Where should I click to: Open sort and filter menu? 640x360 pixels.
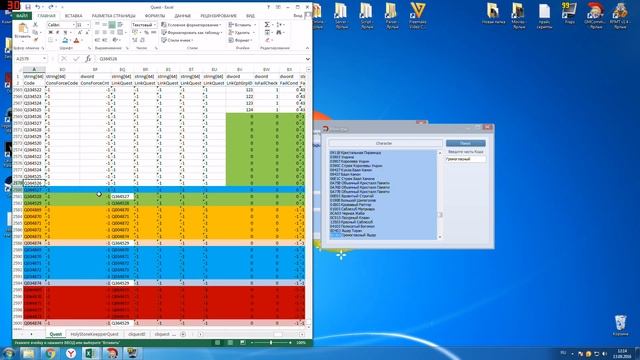tap(280, 25)
